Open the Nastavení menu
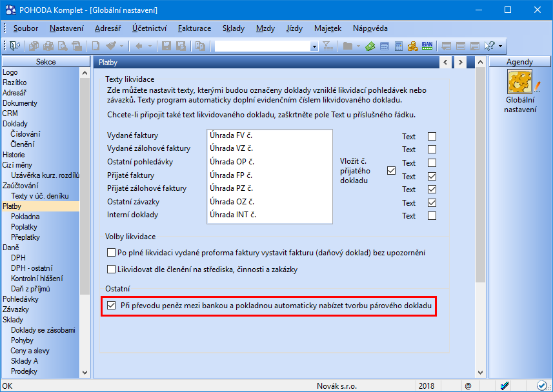The width and height of the screenshot is (553, 392). click(x=66, y=28)
